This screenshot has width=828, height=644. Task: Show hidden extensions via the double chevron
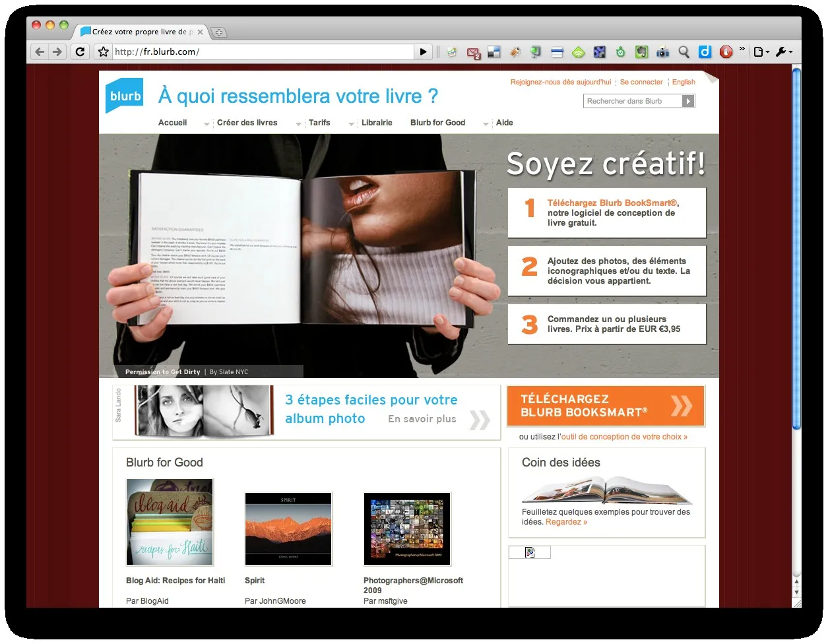tap(742, 49)
